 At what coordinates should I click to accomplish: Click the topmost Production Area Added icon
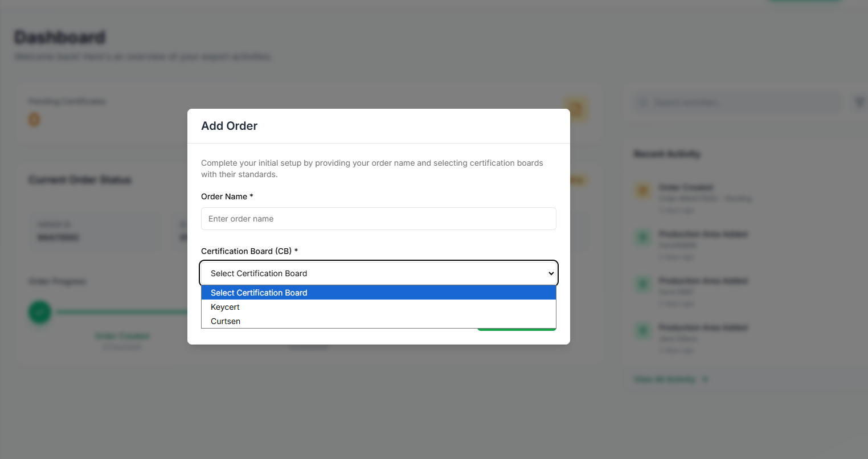click(643, 237)
